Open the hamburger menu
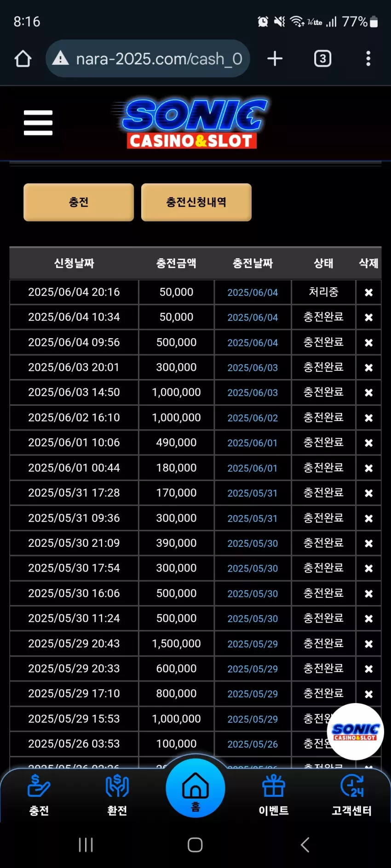391x868 pixels. (x=38, y=123)
